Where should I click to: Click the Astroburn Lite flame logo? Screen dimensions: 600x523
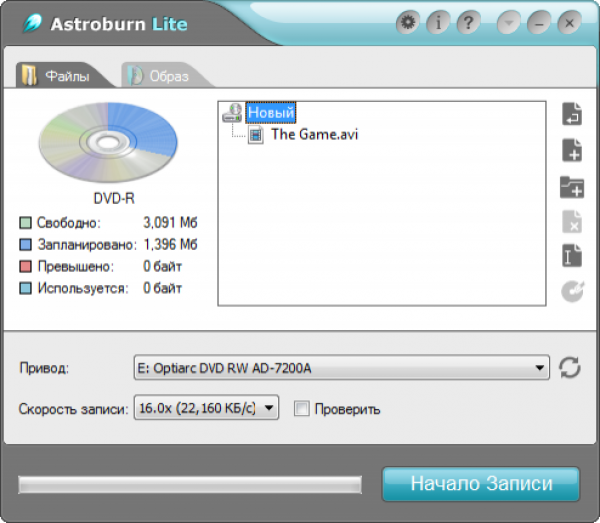pyautogui.click(x=33, y=23)
